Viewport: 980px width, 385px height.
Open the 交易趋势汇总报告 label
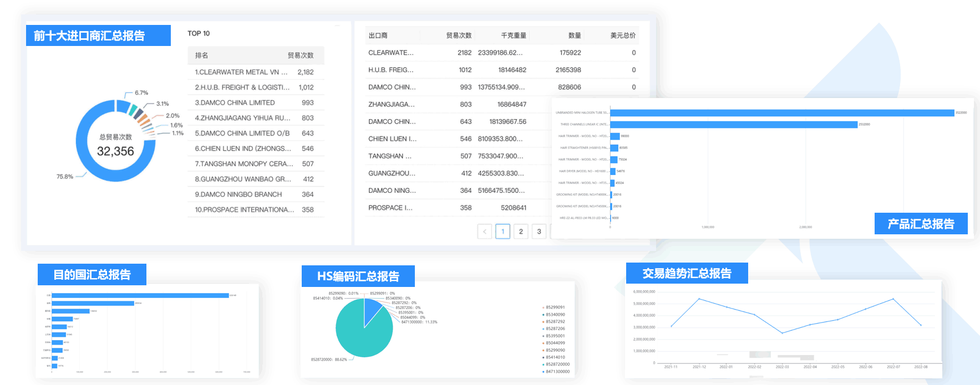pyautogui.click(x=687, y=274)
